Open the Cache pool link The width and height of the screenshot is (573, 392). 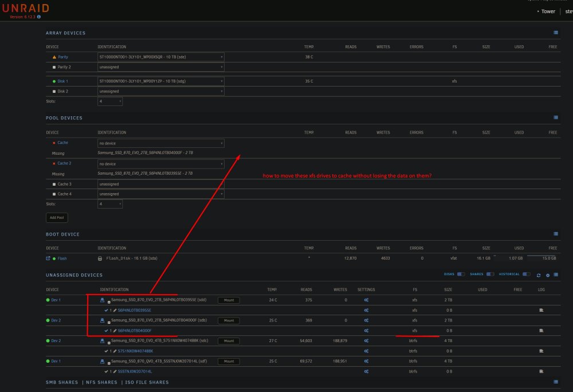62,143
